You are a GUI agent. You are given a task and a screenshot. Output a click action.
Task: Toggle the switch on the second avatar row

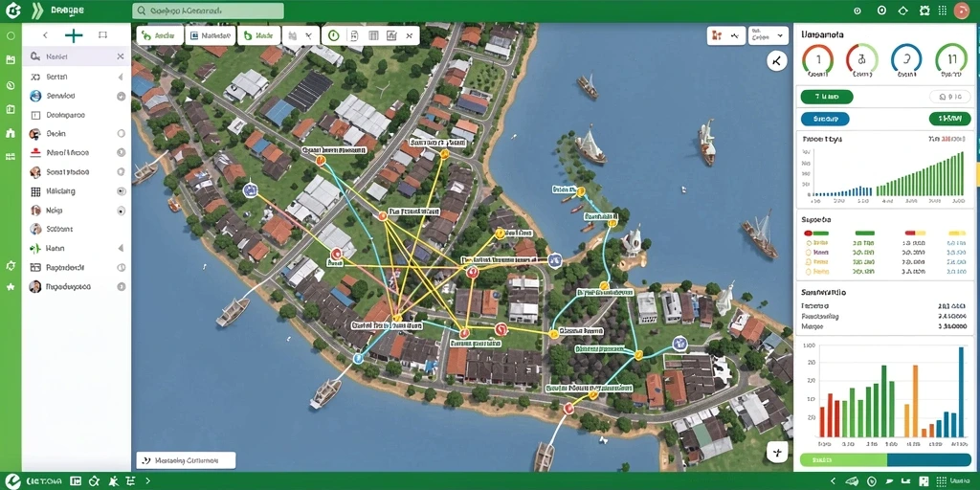[x=121, y=172]
